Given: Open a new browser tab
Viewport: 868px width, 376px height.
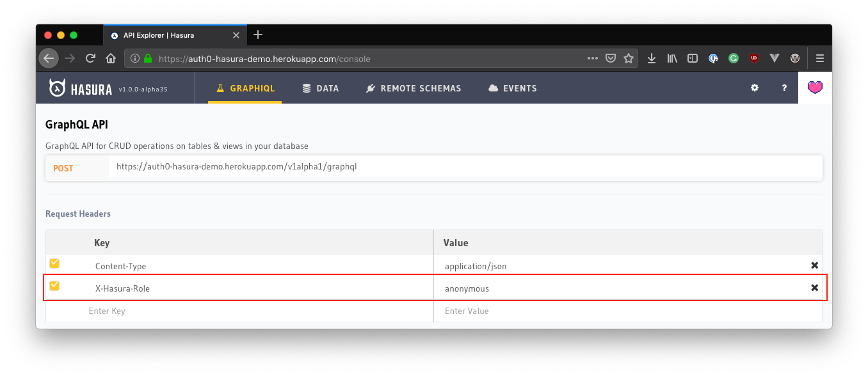Looking at the screenshot, I should (x=258, y=35).
